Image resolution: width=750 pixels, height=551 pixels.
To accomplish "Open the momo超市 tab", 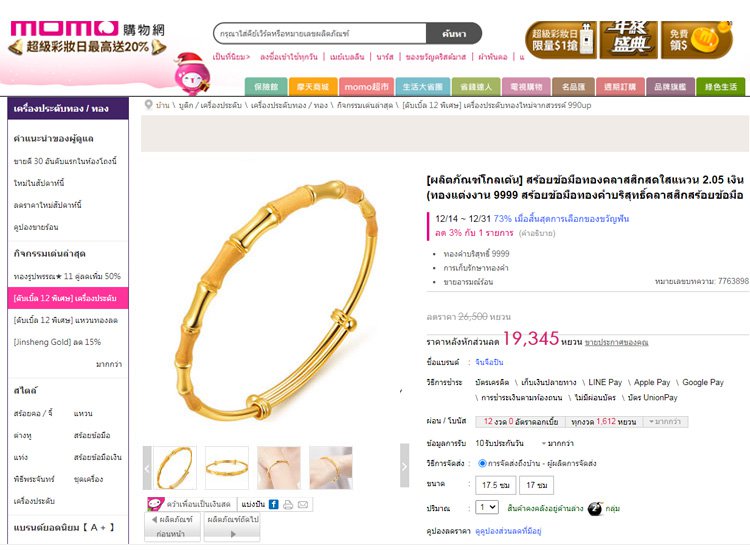I will pos(366,87).
